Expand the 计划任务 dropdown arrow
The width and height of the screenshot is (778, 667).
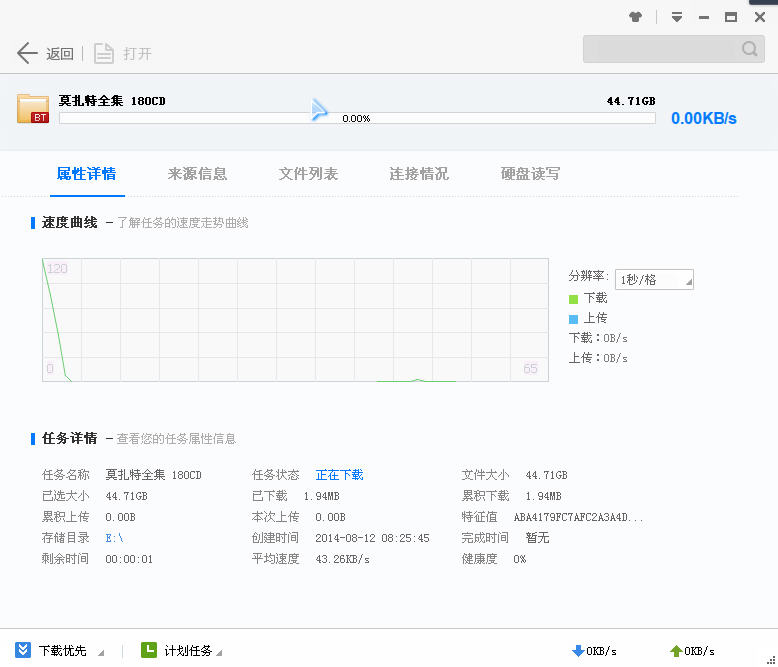pos(219,653)
